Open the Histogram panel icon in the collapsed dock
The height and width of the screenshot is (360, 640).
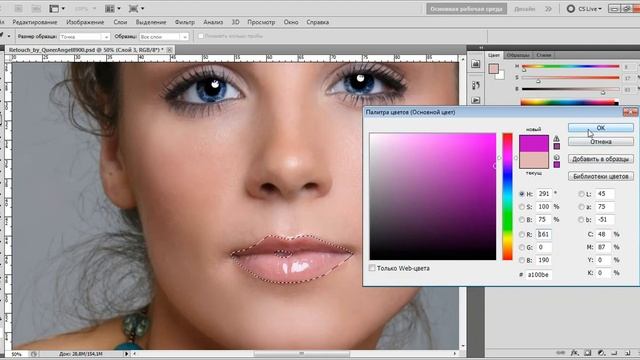[x=476, y=64]
